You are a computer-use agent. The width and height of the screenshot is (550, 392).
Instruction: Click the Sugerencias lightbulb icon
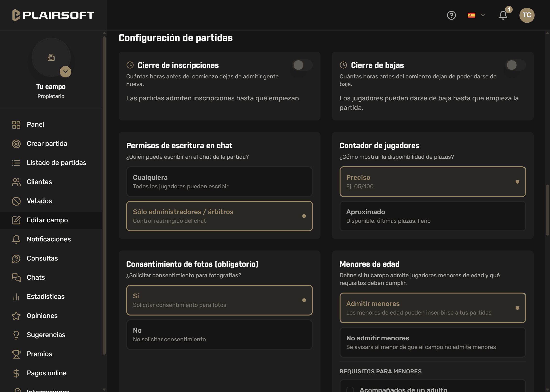tap(16, 335)
